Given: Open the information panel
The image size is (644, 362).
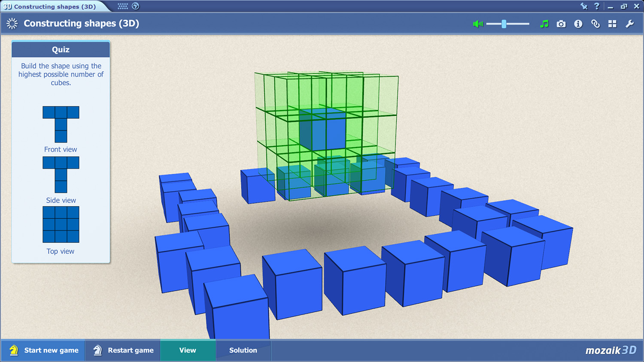Looking at the screenshot, I should [x=578, y=24].
